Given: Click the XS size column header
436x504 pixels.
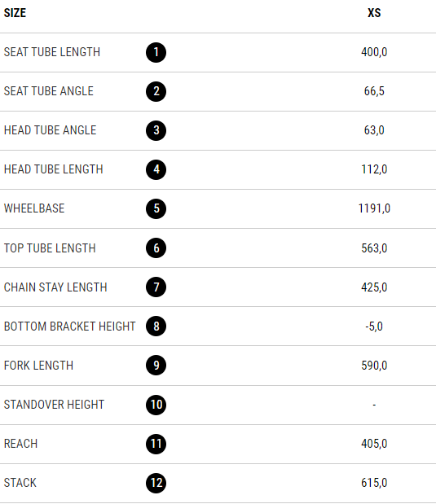Looking at the screenshot, I should pos(374,13).
